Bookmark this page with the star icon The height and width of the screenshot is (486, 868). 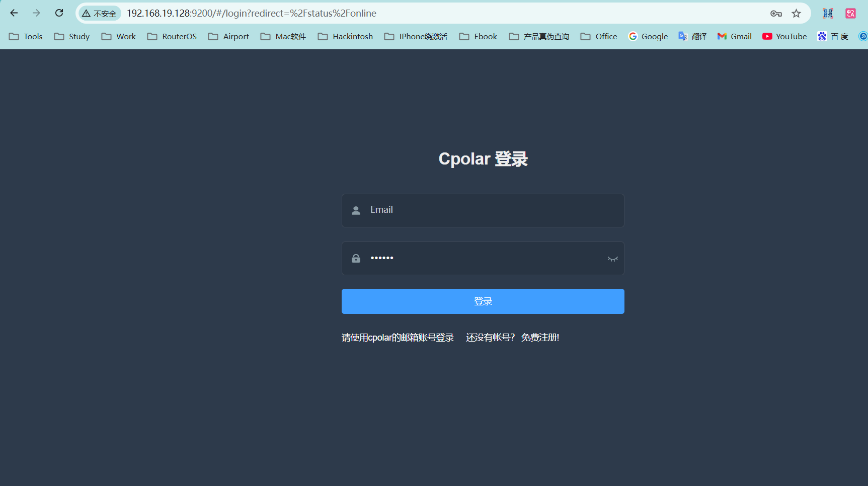tap(796, 14)
